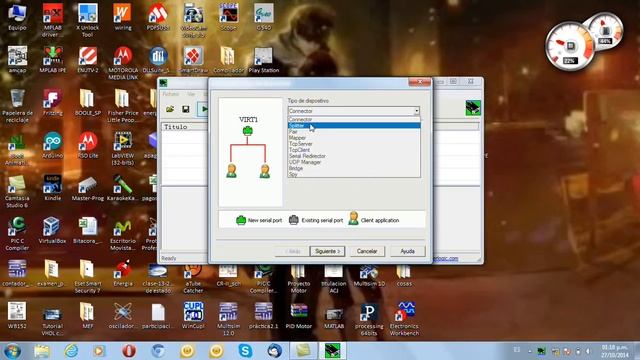640x360 pixels.
Task: Click the Siguiente > button
Action: click(x=327, y=251)
